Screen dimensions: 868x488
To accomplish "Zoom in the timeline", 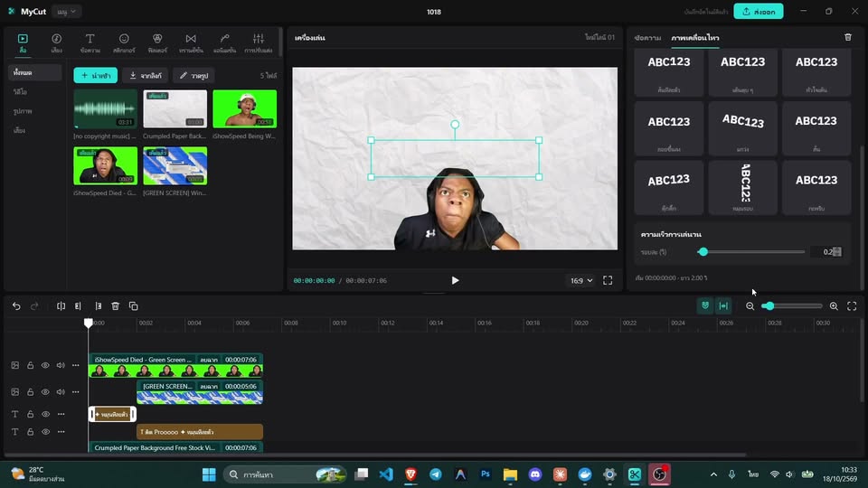I will 834,306.
